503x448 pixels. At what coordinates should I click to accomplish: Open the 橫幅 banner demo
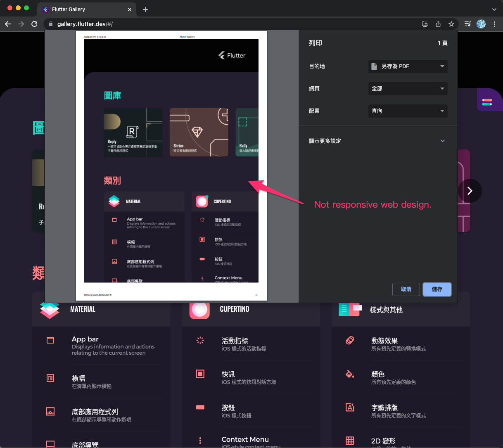point(101,382)
